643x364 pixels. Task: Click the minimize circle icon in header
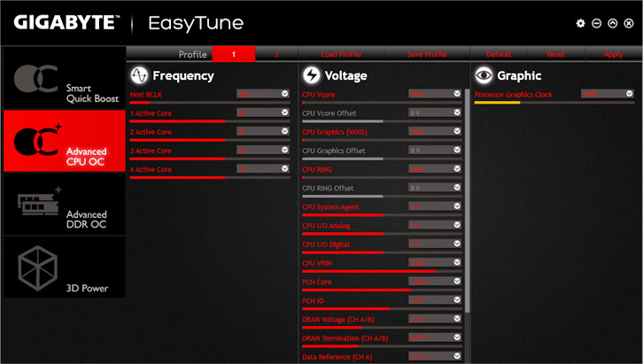tap(596, 23)
